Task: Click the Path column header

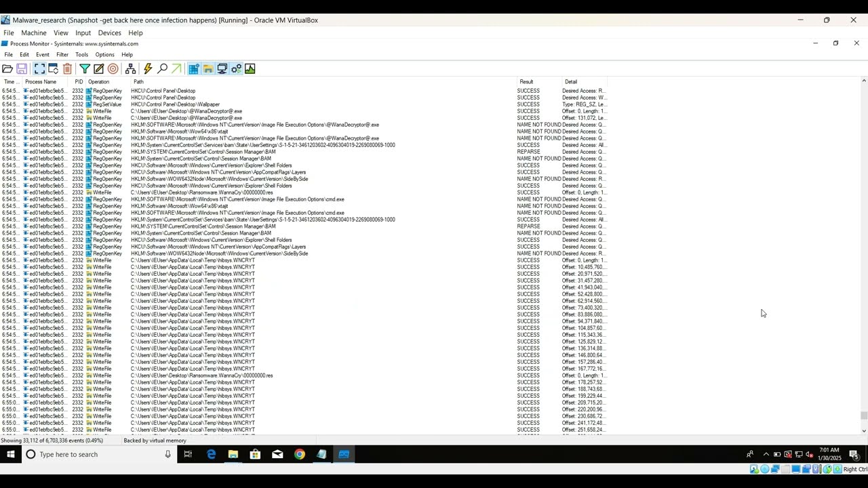Action: [324, 82]
